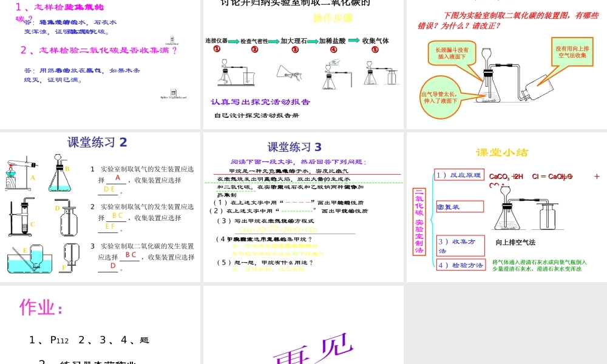Click the step five gas collection diagram
The width and height of the screenshot is (607, 364).
tap(381, 73)
